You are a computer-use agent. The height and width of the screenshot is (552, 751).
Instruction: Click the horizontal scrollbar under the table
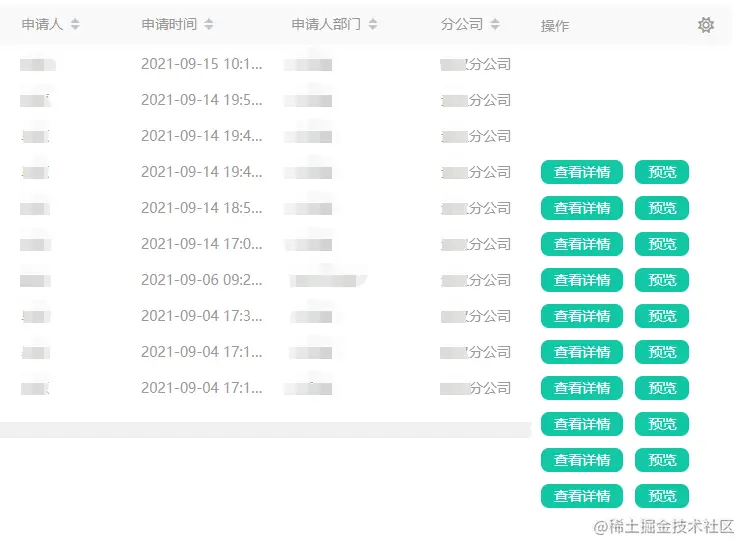(265, 429)
